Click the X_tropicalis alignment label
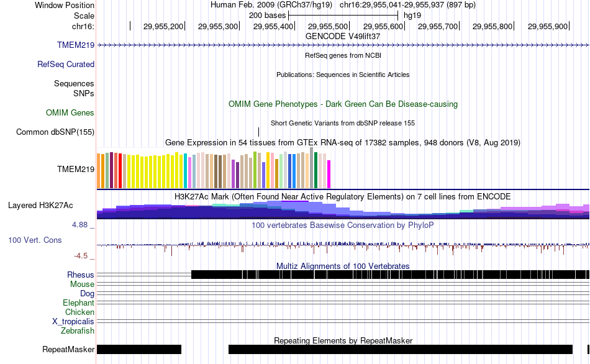The width and height of the screenshot is (590, 364). [73, 322]
